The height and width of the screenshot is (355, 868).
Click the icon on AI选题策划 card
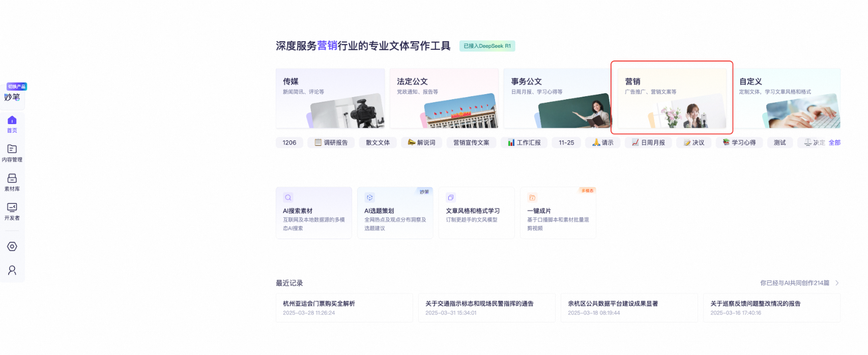pos(369,197)
